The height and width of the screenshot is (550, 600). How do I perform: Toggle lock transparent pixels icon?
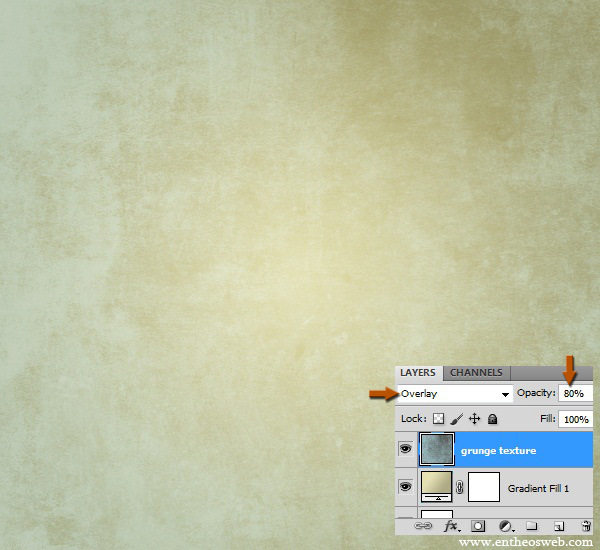(439, 419)
